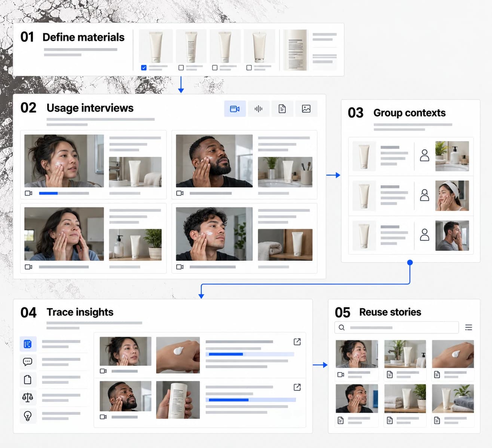The image size is (492, 448).
Task: Click the document icon under the hand-cream story
Action: tap(437, 375)
